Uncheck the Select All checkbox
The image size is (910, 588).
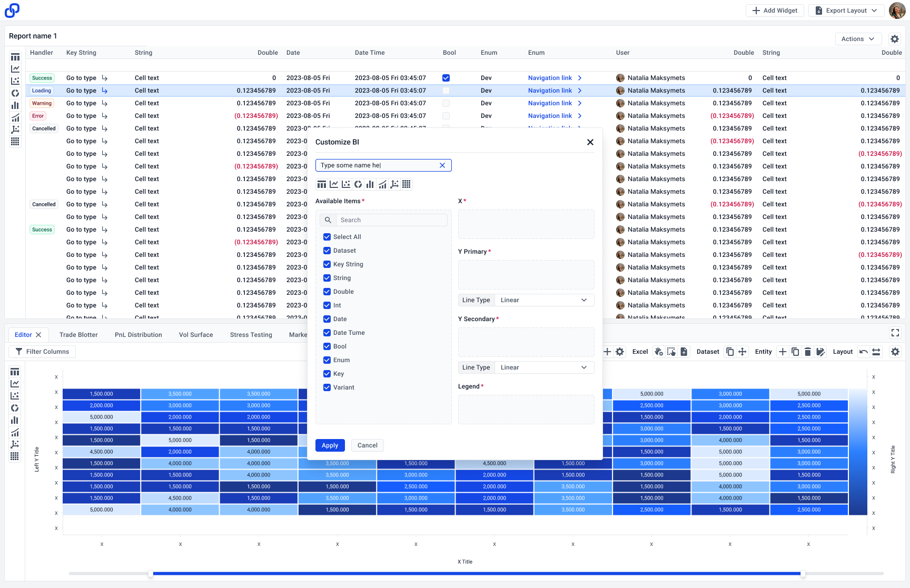tap(327, 237)
